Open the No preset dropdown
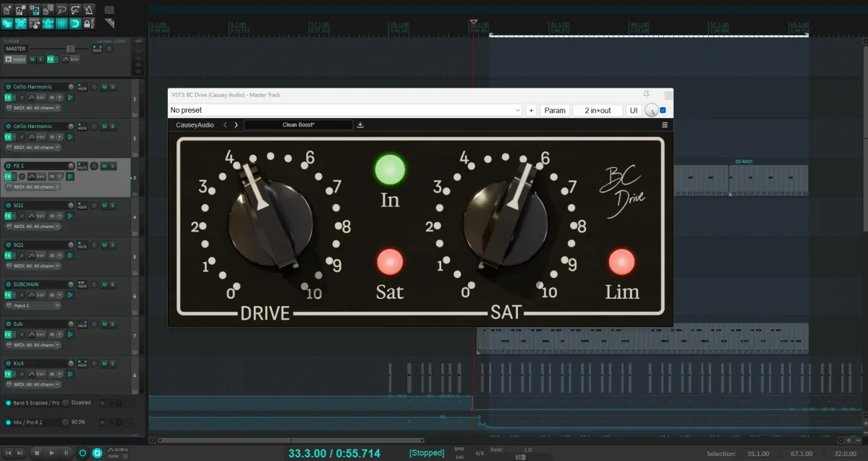868x461 pixels. tap(345, 110)
